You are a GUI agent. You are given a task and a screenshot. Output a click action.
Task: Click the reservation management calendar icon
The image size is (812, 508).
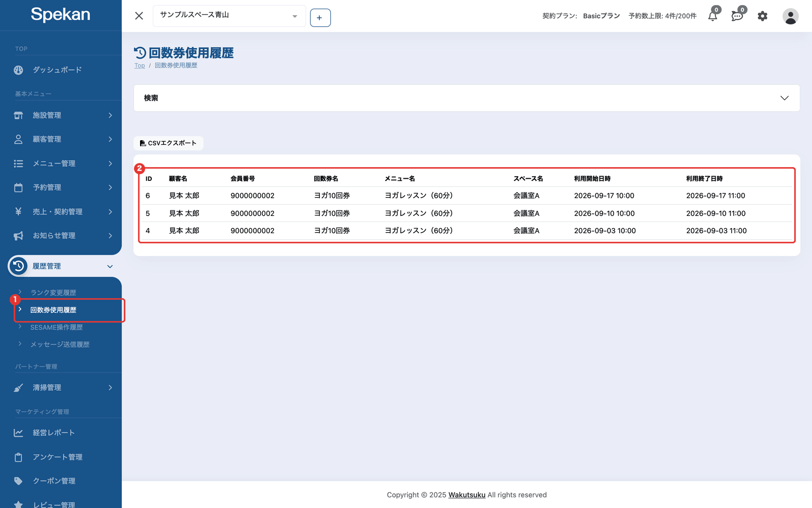click(18, 187)
